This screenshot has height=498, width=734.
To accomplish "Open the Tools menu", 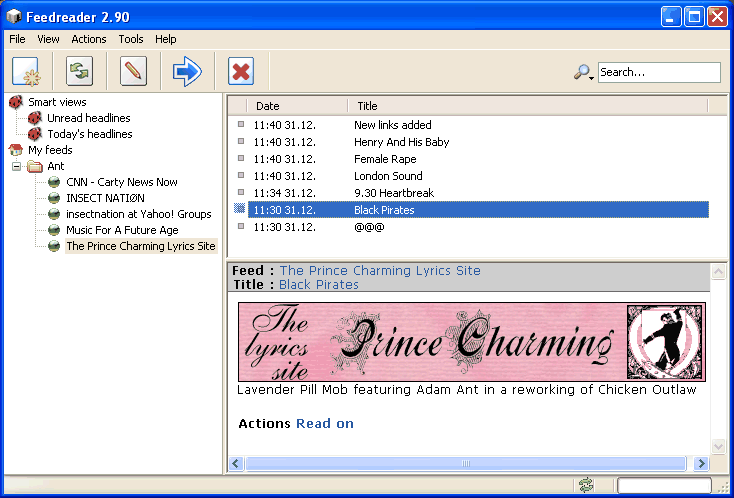I will pyautogui.click(x=131, y=39).
